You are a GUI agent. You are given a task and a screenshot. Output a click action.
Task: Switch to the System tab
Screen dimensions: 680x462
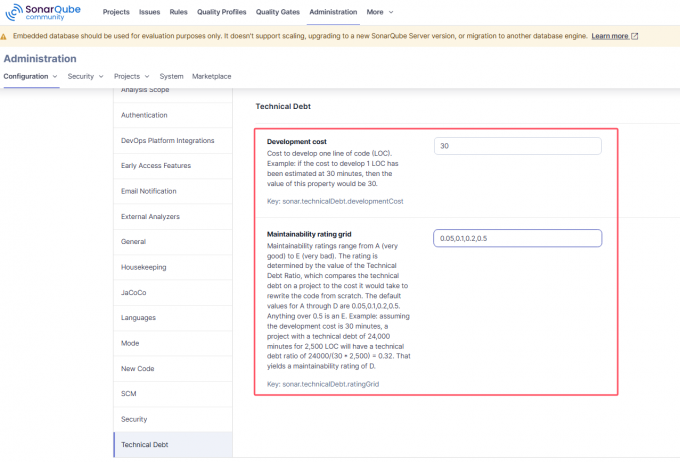[x=171, y=76]
